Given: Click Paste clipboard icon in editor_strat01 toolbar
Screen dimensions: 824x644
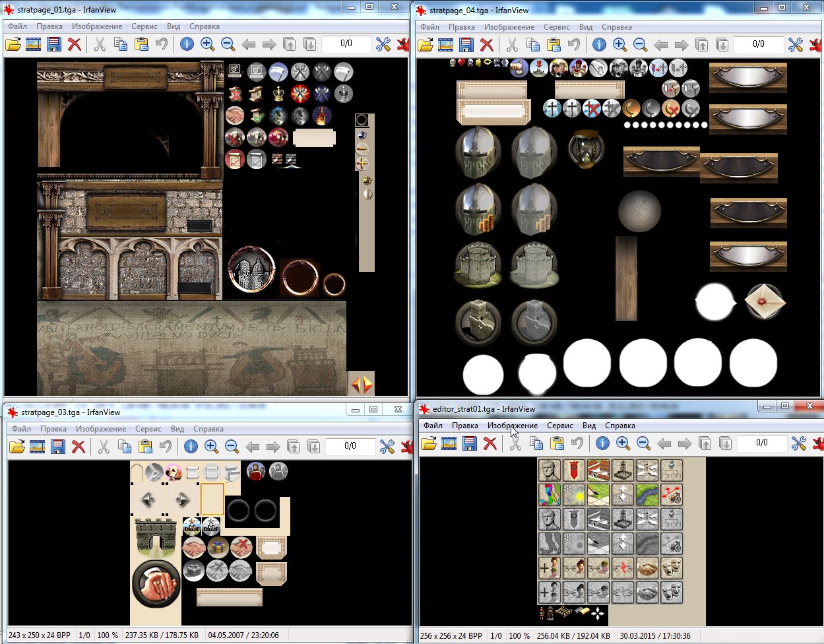Looking at the screenshot, I should tap(557, 443).
